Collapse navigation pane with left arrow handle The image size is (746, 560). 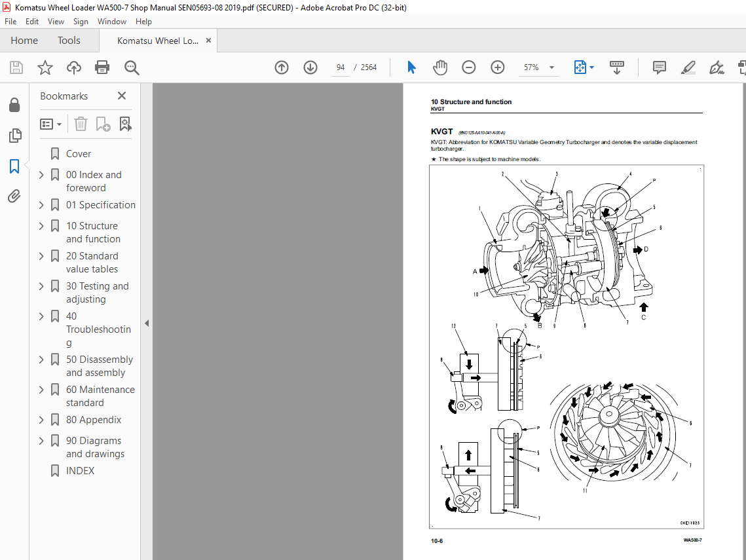pyautogui.click(x=147, y=323)
